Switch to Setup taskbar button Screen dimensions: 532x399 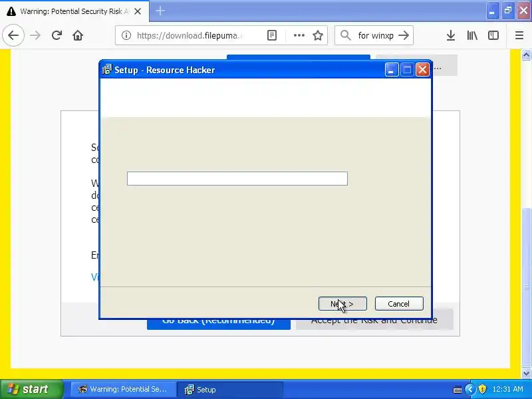point(229,390)
